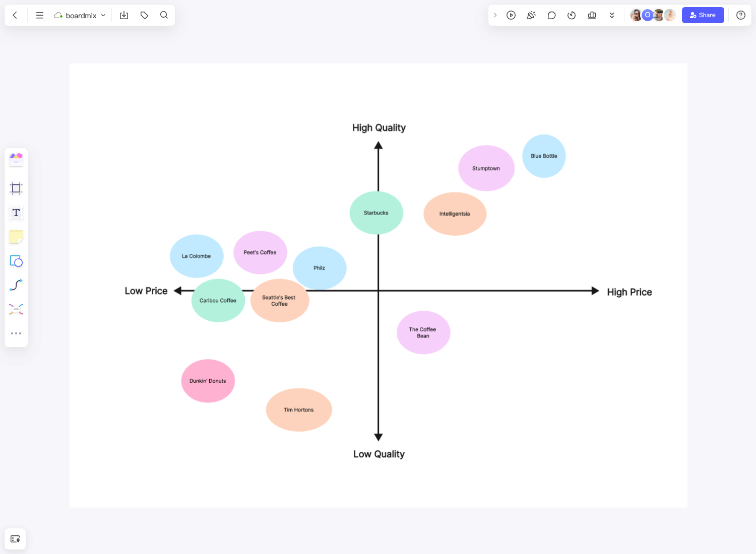
Task: Select the connector line tool
Action: coord(16,285)
